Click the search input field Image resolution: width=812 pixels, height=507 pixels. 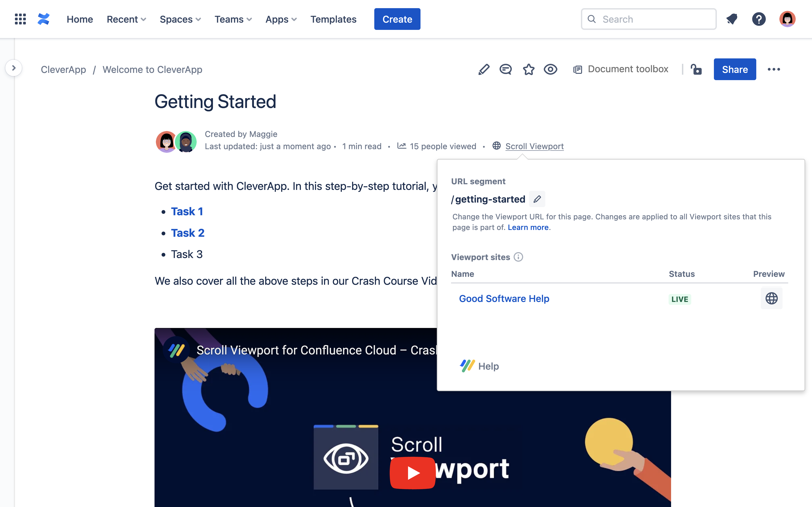648,19
